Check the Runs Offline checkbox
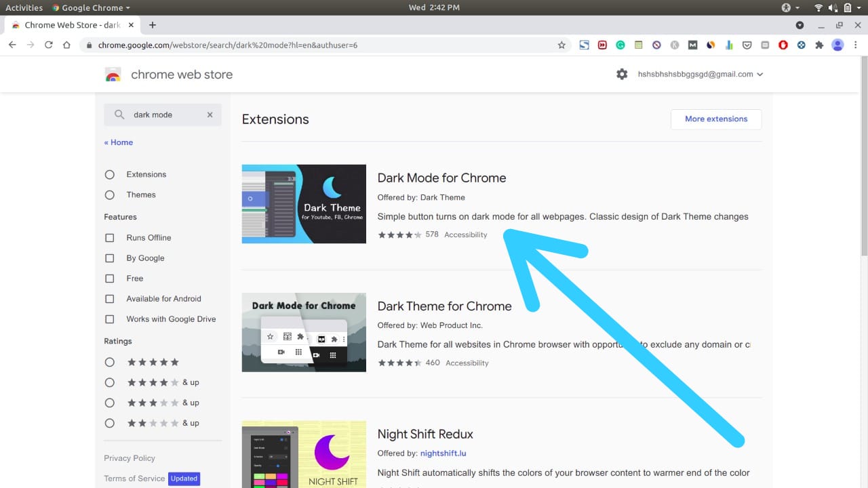Screen dimensions: 868x488 click(110, 238)
